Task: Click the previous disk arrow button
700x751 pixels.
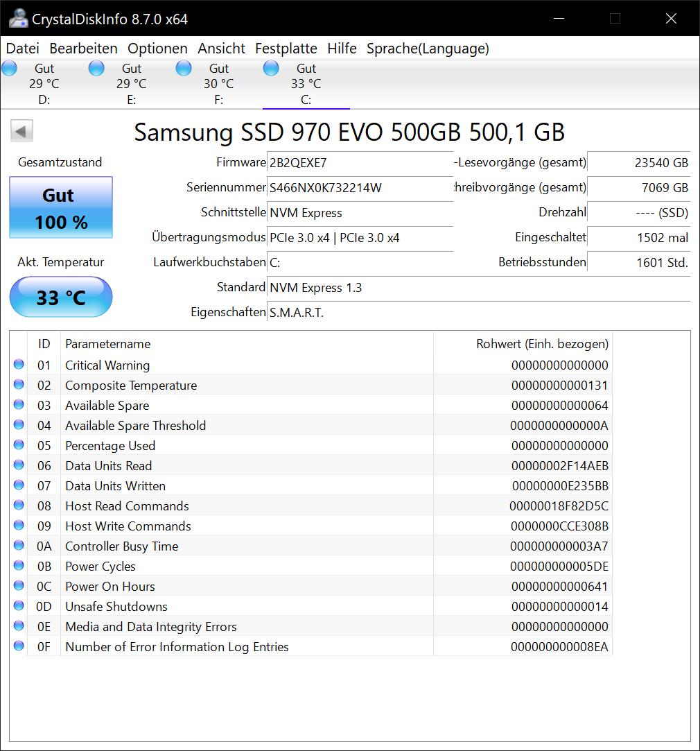Action: [21, 131]
